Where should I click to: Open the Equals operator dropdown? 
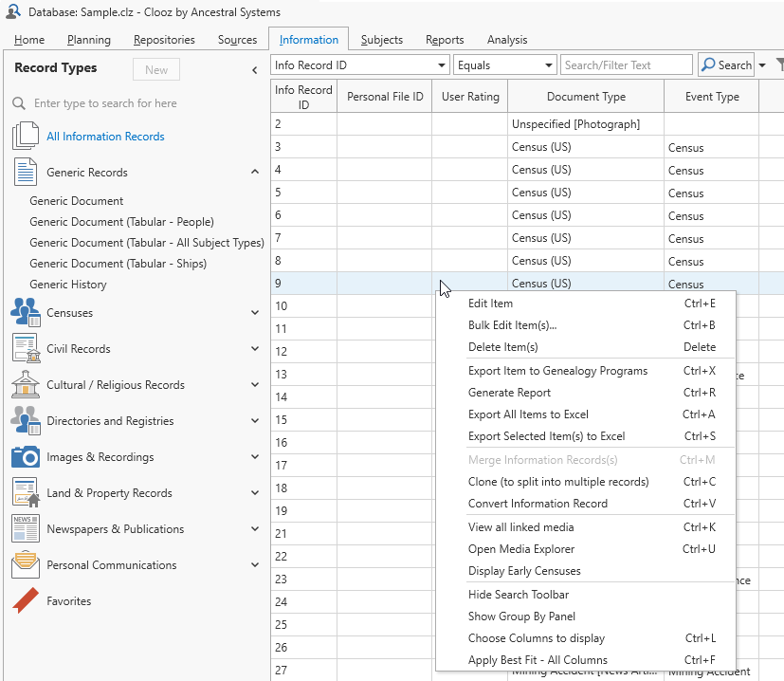pyautogui.click(x=549, y=65)
